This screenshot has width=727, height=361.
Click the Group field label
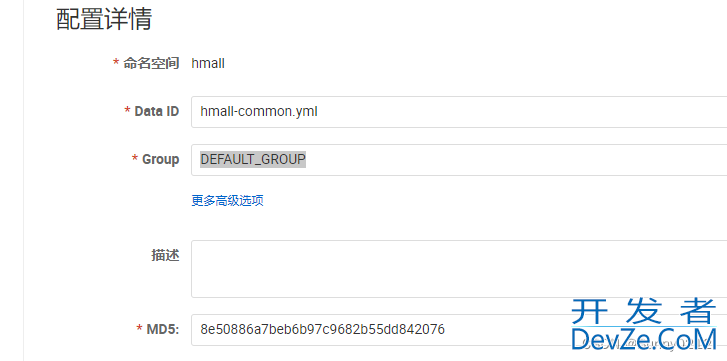tap(160, 159)
